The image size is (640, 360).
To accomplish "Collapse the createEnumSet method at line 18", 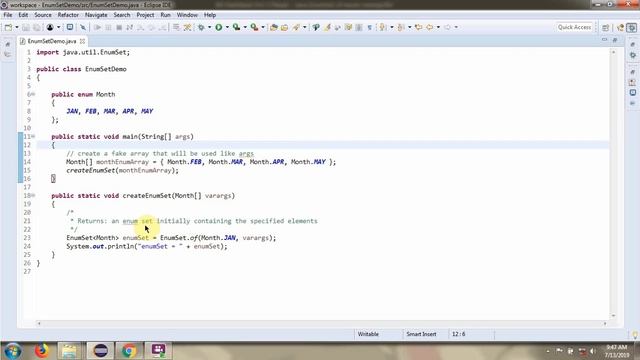I will [33, 196].
